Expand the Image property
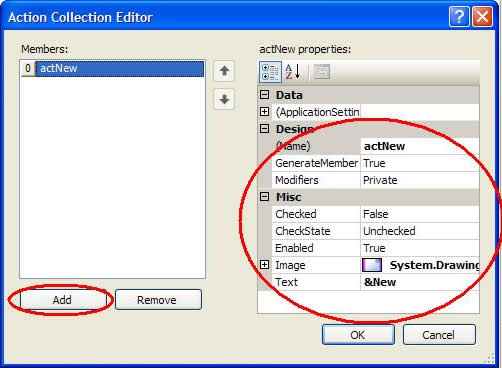This screenshot has height=368, width=502. tap(264, 265)
